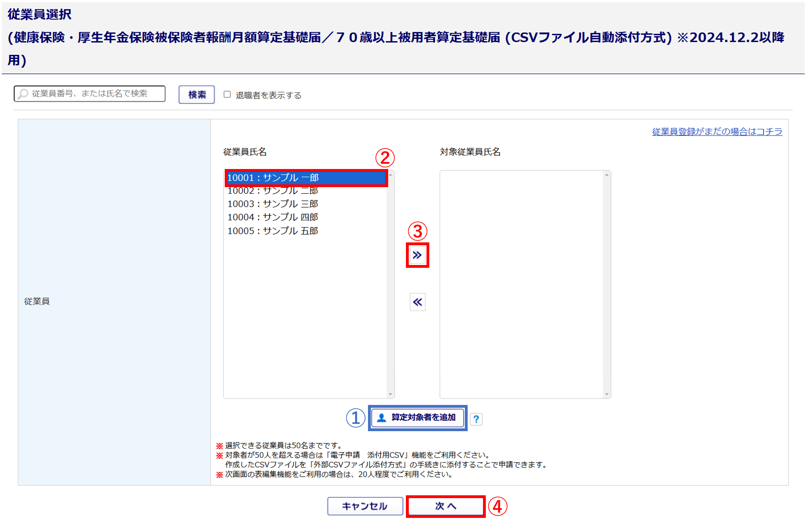The width and height of the screenshot is (807, 532).
Task: Select 10004：サンプル 四郎 in employee list
Action: (x=273, y=217)
